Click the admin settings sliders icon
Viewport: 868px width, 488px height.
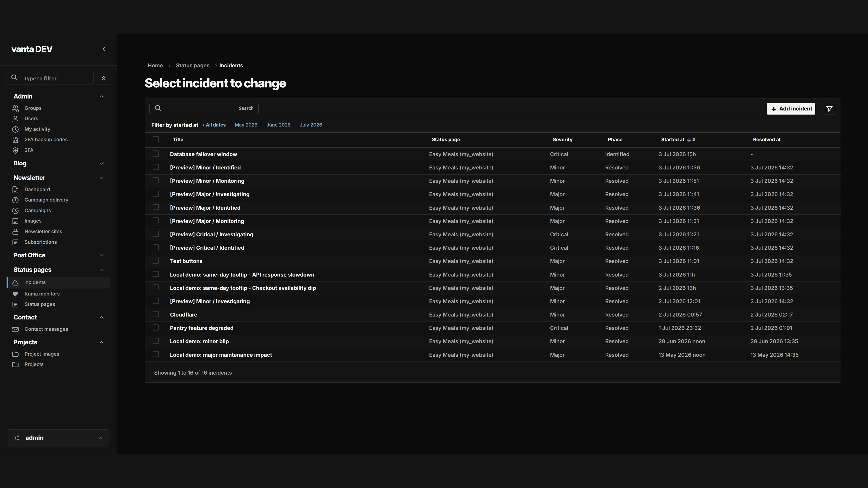pos(17,438)
